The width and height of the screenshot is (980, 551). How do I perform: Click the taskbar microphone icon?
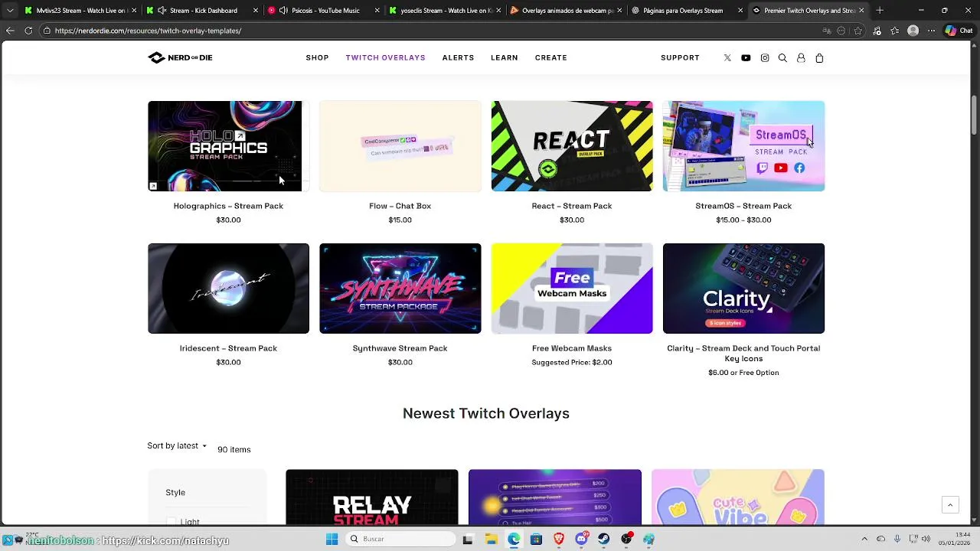897,539
